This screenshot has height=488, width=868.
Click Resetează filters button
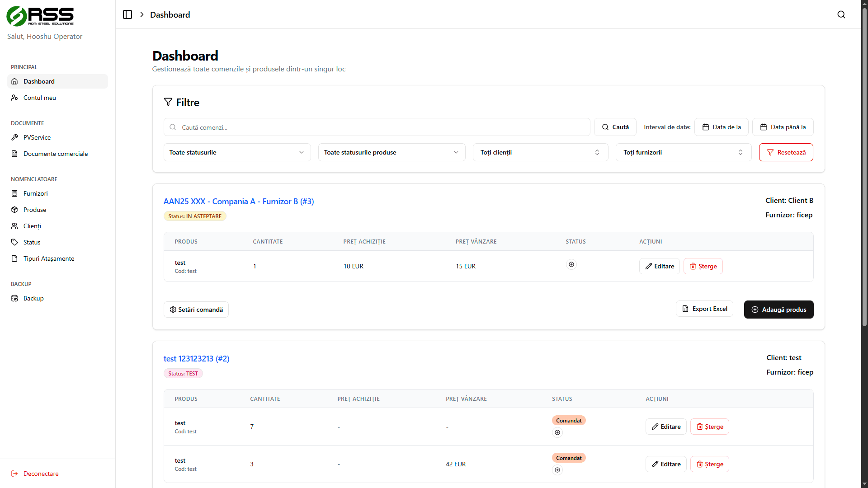point(786,152)
